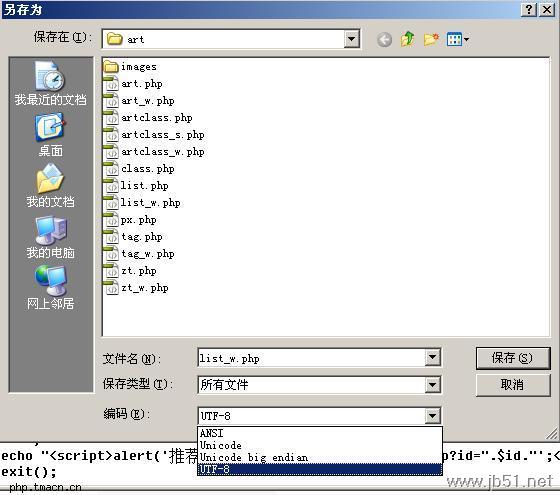Viewport: 560px width, 495px height.
Task: Create a new folder icon
Action: click(x=431, y=39)
